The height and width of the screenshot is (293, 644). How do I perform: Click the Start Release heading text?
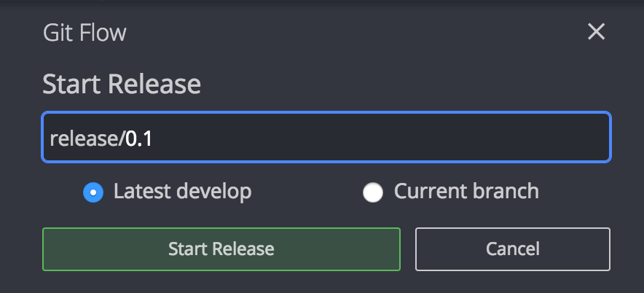point(122,84)
